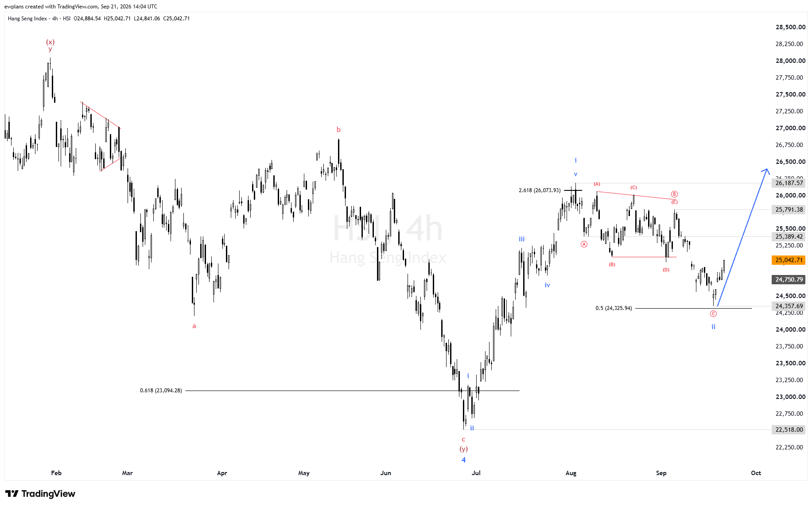Click the TradingView logo at bottom left
The image size is (812, 507).
pos(40,494)
